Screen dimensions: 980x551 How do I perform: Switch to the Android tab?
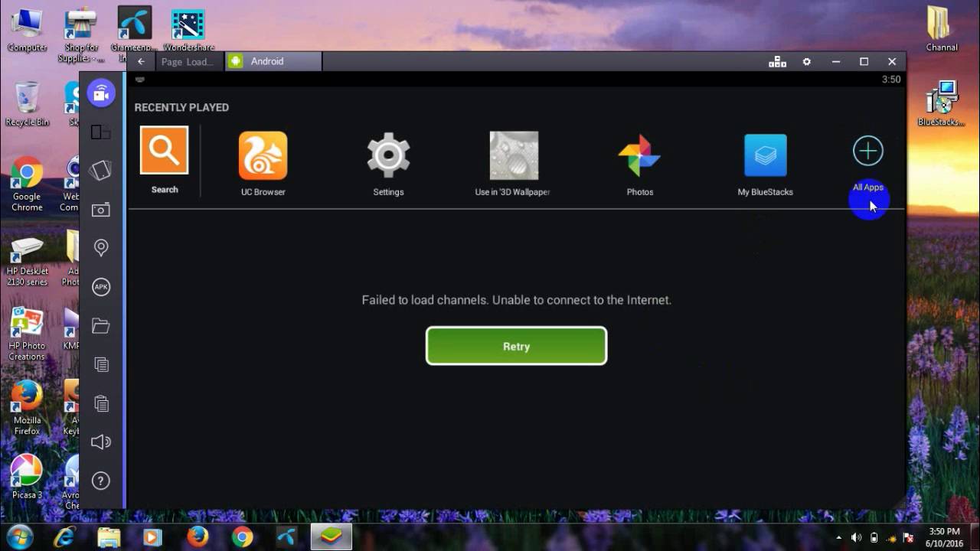(273, 61)
